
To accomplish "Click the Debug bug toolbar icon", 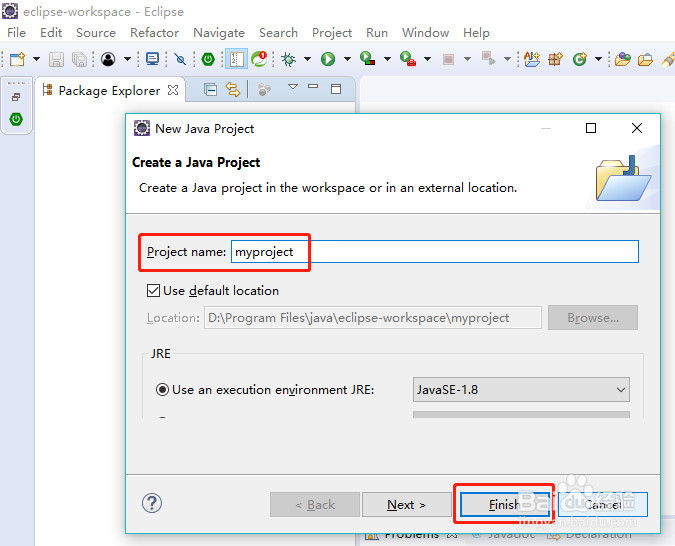I will tap(288, 59).
